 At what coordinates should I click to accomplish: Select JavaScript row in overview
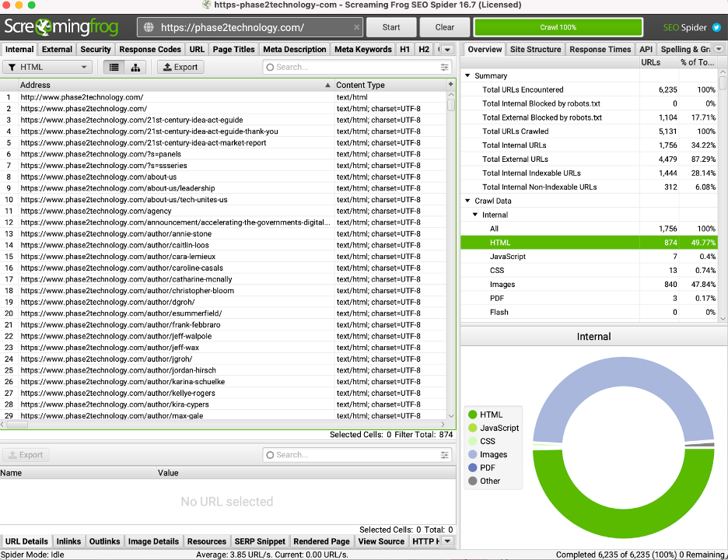[x=589, y=257]
